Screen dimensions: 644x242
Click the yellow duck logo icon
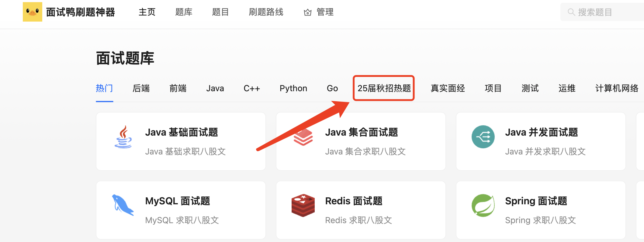point(33,12)
